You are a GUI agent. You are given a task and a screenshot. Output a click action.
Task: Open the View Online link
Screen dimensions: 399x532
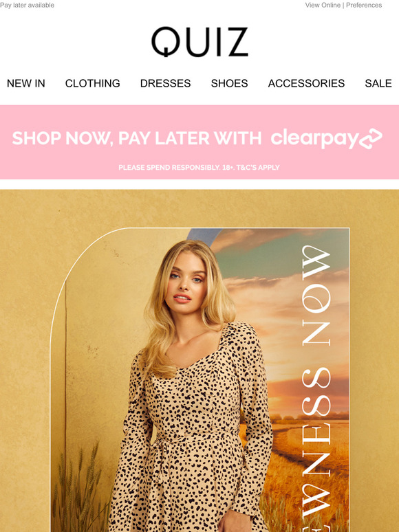click(323, 5)
